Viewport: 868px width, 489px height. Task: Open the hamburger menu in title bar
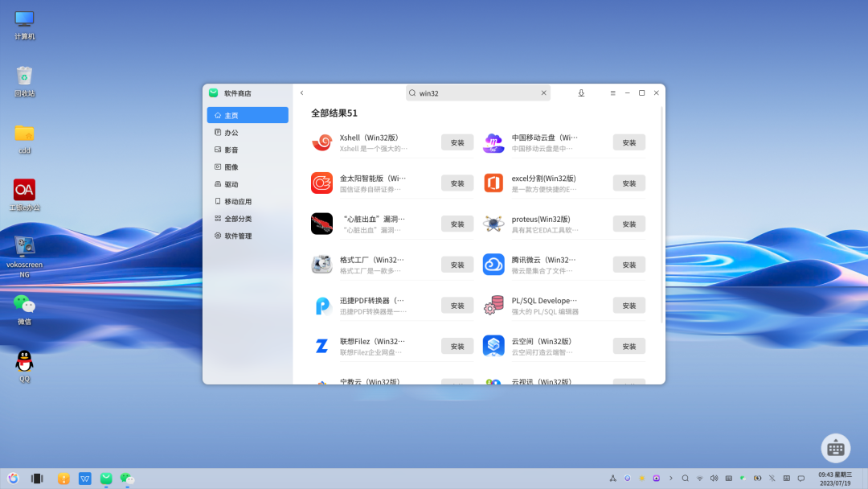point(612,93)
